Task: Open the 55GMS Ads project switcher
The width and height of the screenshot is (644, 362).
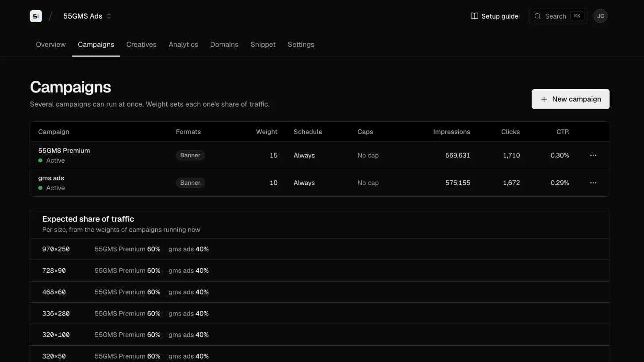Action: click(x=87, y=16)
